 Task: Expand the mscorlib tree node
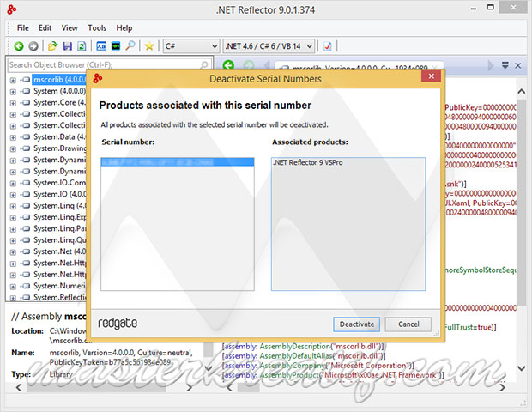13,80
